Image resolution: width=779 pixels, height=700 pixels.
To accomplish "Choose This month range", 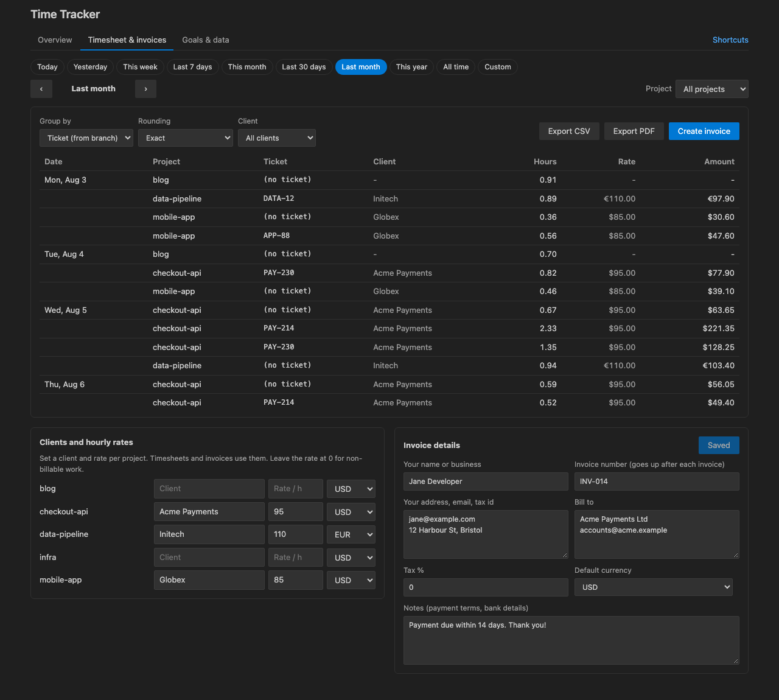I will 247,67.
